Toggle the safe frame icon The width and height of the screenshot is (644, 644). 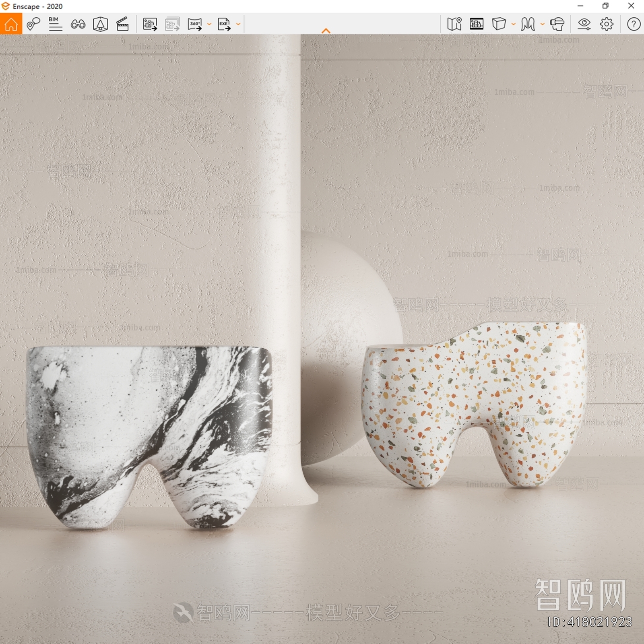click(x=477, y=24)
